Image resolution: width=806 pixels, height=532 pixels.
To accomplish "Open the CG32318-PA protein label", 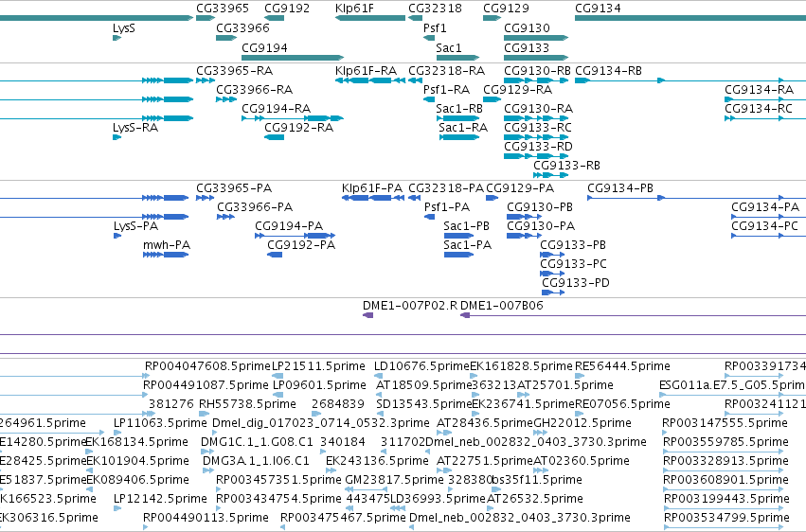I will [x=446, y=188].
